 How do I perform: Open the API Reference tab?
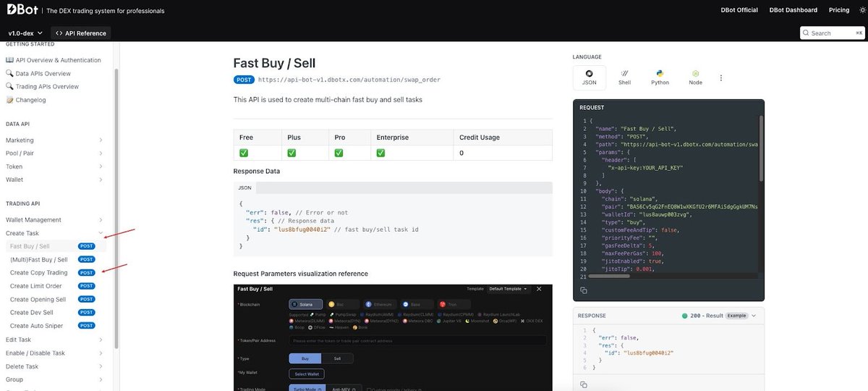81,33
